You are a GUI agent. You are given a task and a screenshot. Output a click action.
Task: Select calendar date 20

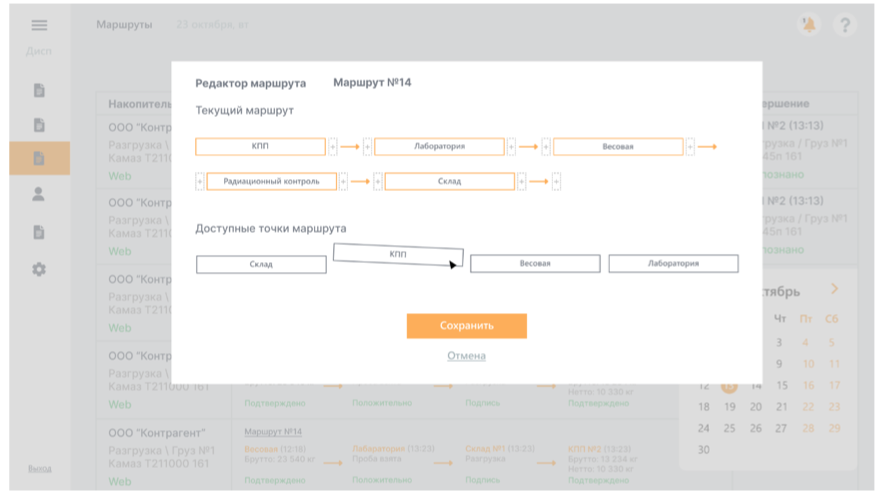(756, 407)
